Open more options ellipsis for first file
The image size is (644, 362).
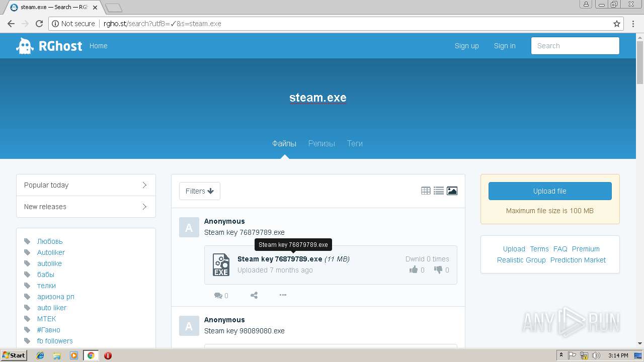click(283, 295)
